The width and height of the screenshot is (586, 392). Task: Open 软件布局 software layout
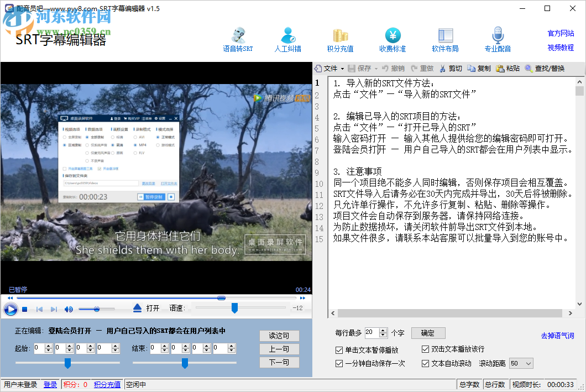pyautogui.click(x=445, y=40)
